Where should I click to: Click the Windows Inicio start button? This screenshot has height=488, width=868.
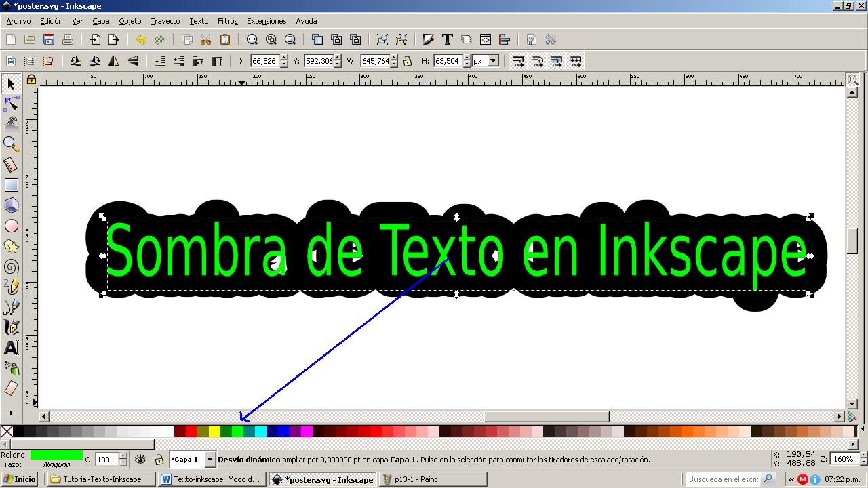(20, 479)
